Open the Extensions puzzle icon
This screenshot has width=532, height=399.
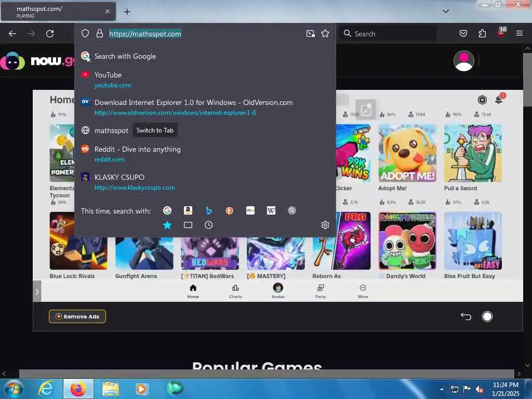tap(482, 33)
